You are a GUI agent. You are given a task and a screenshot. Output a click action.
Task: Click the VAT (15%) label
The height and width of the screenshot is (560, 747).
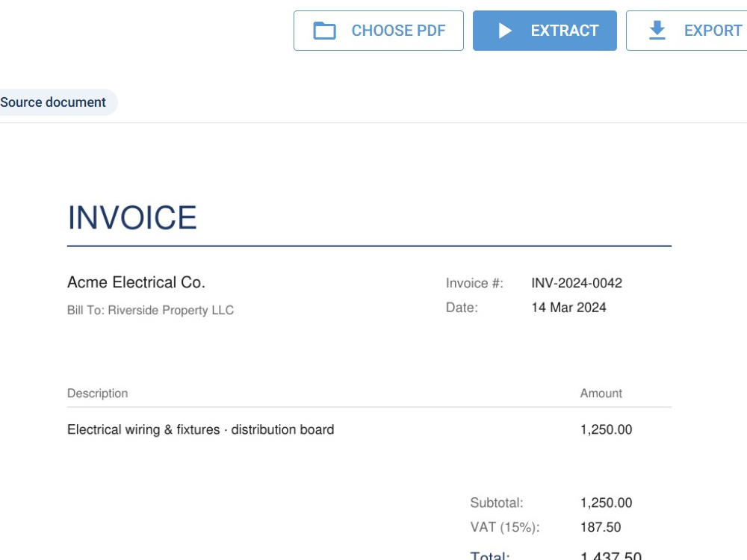point(505,527)
